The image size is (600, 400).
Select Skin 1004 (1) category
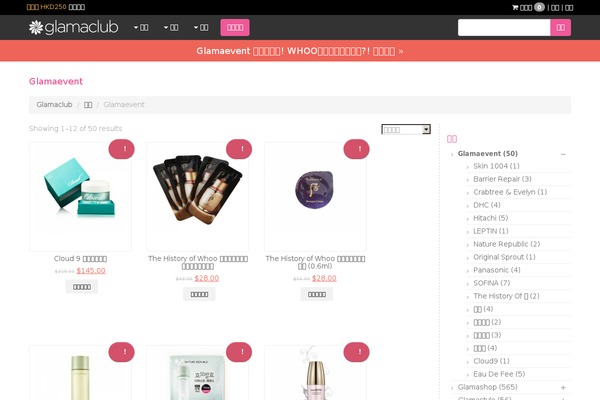coord(496,166)
